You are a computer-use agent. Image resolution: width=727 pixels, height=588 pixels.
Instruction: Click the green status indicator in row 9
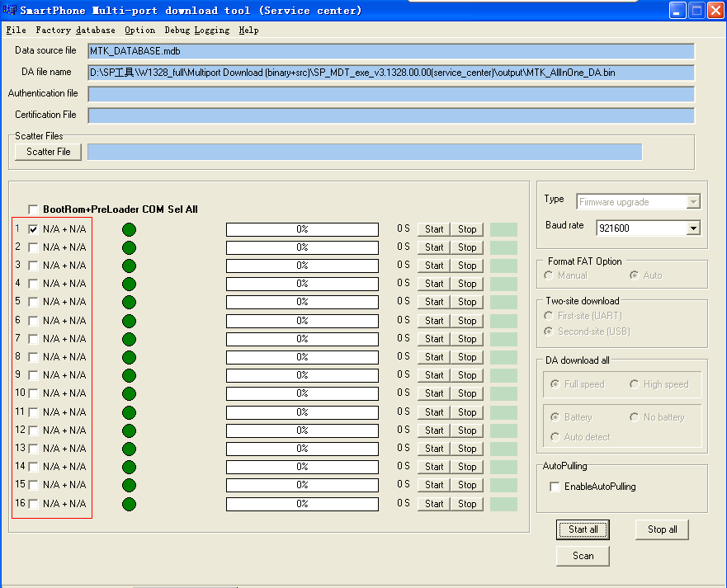(129, 375)
